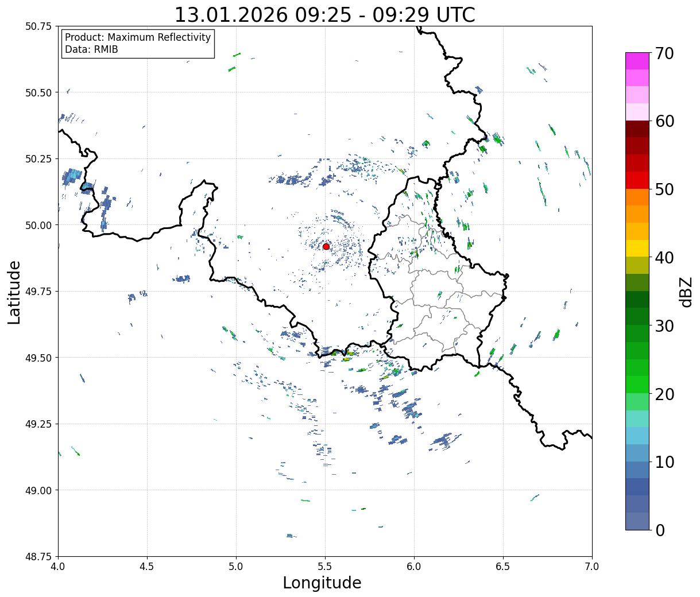
Task: Pick the yellow colorbar segment above 40
Action: pyautogui.click(x=637, y=248)
